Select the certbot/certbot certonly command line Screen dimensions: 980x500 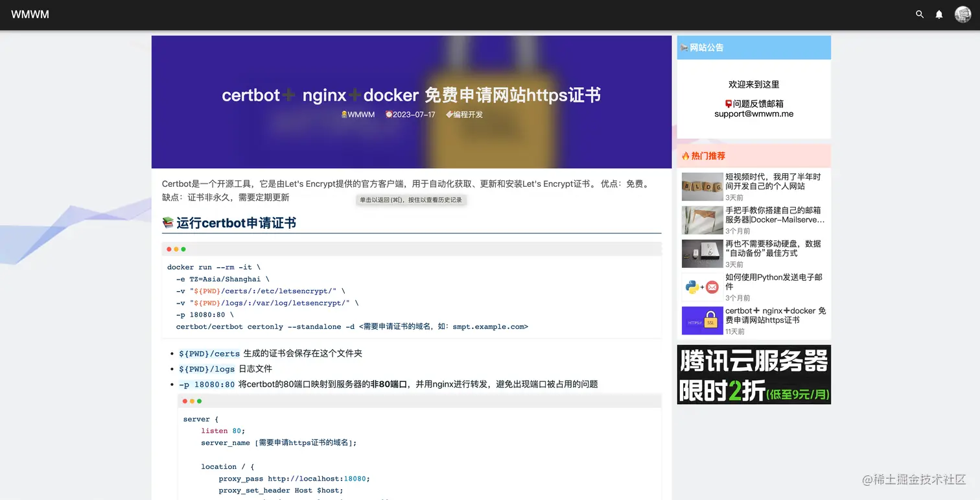(352, 326)
